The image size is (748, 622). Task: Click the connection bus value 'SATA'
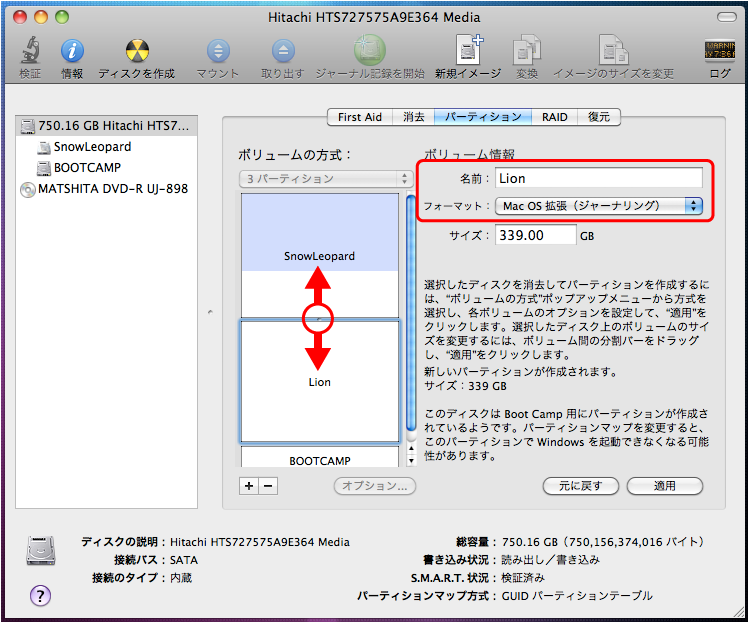pyautogui.click(x=184, y=560)
